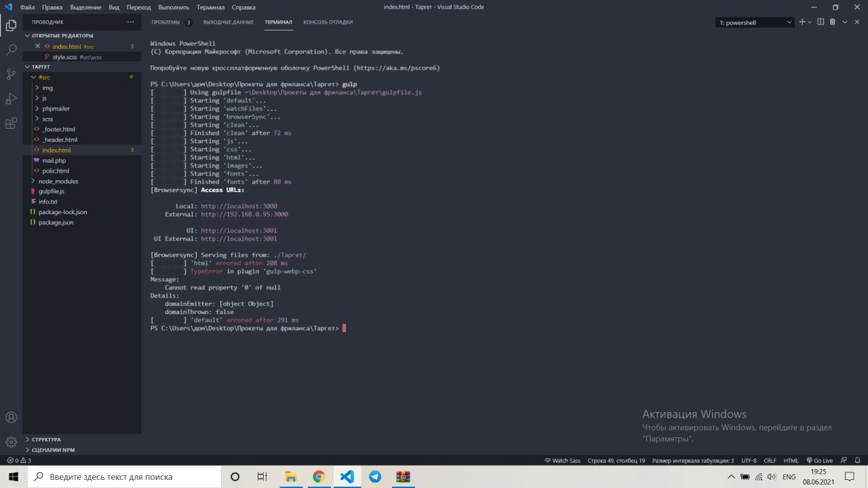Click line and column indicator 'Строка 49, столбец 19'
The width and height of the screenshot is (868, 488).
(616, 460)
